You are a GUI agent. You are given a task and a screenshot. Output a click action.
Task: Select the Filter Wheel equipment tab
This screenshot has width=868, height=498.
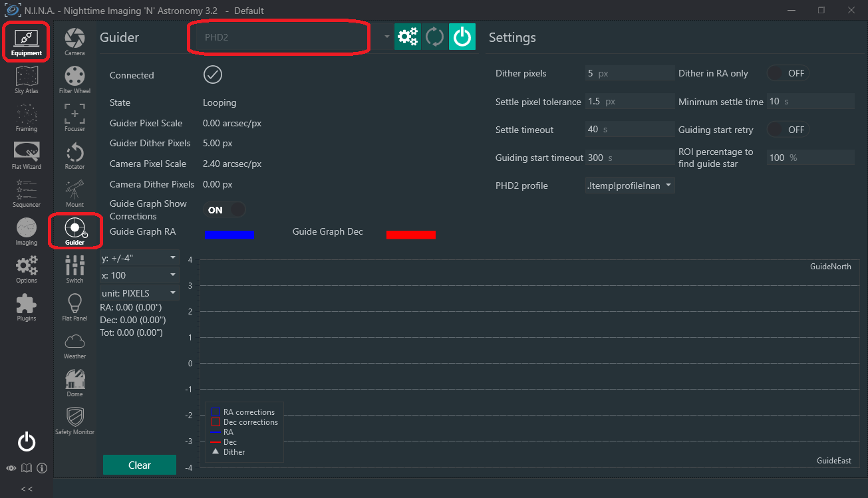[x=74, y=80]
